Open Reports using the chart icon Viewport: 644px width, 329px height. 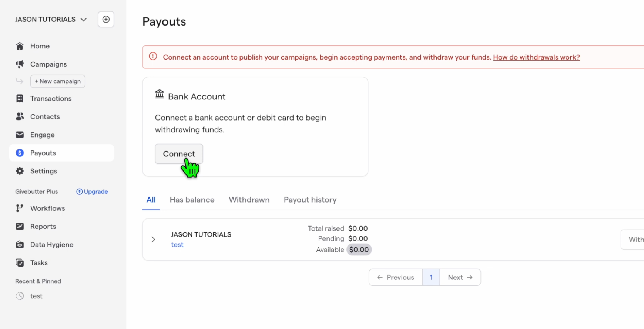click(20, 227)
